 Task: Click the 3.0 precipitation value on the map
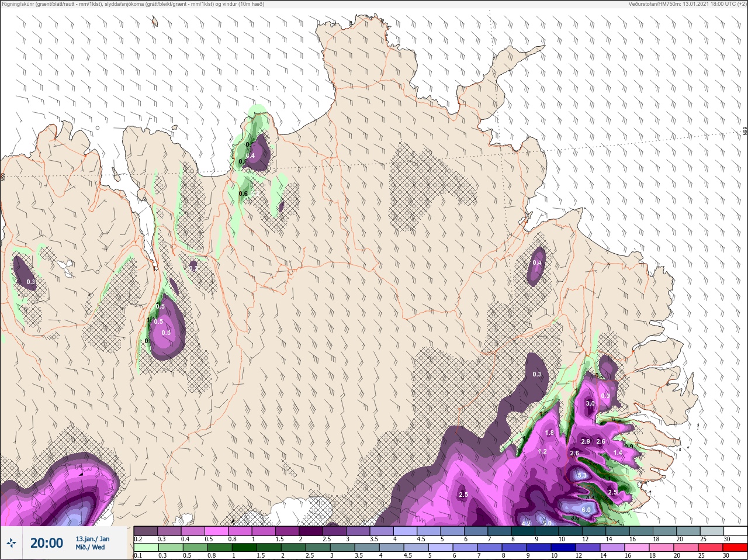tap(590, 403)
